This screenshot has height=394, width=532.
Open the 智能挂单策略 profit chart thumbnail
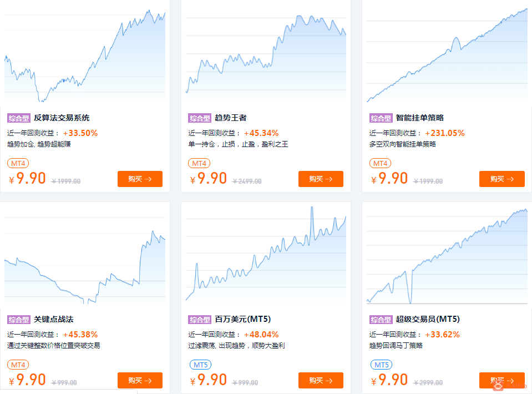click(x=447, y=54)
